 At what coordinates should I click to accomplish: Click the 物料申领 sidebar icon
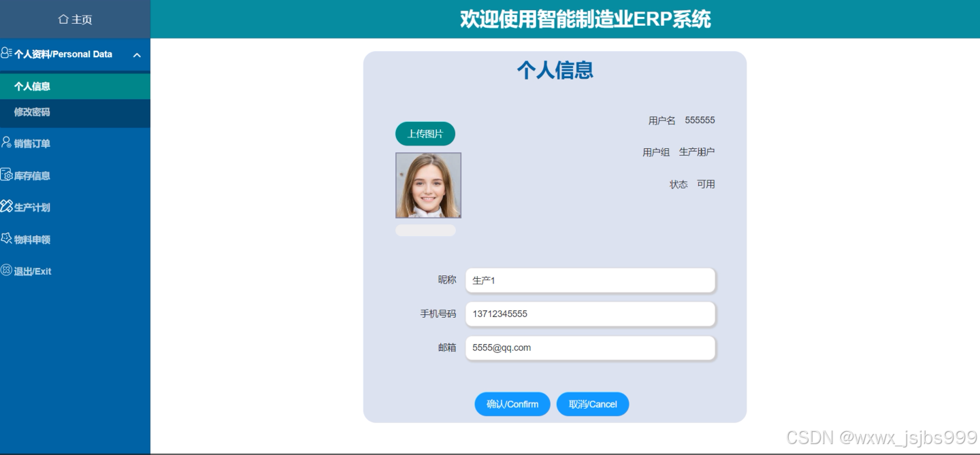[6, 239]
